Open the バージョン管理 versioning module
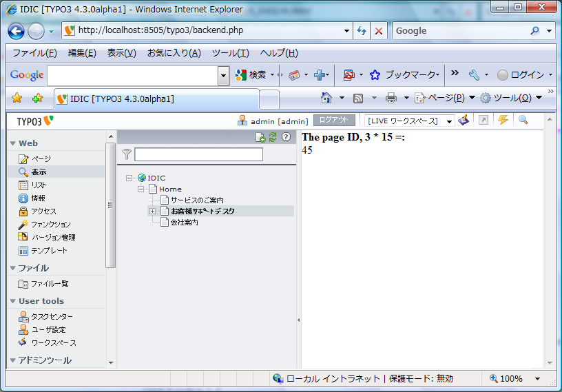Viewport: 562px width, 392px height. [47, 237]
